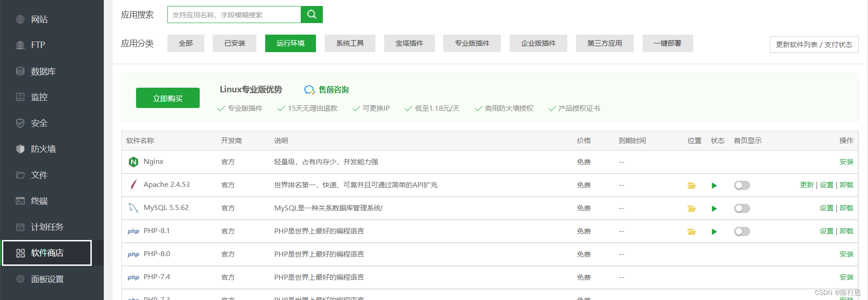This screenshot has height=300, width=868.
Task: Click the 终端 terminal icon in sidebar
Action: click(x=20, y=201)
